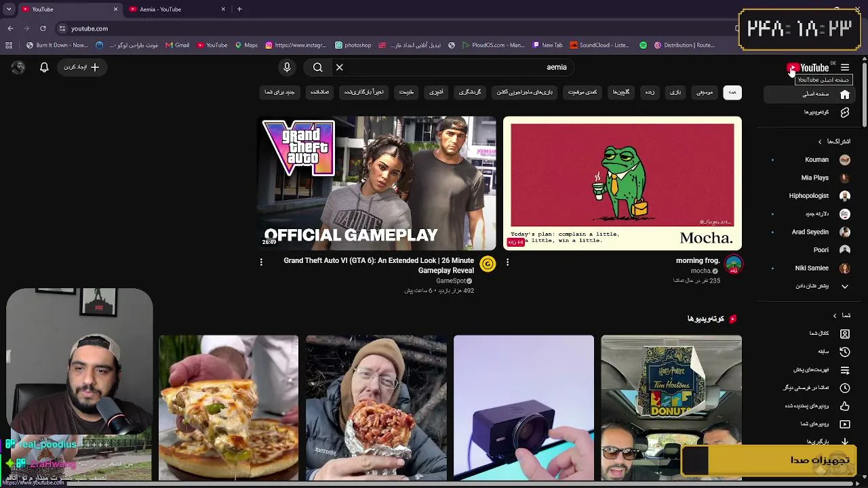Go to Home (صفحه اصلی) in sidebar
This screenshot has width=868, height=488.
pyautogui.click(x=809, y=94)
